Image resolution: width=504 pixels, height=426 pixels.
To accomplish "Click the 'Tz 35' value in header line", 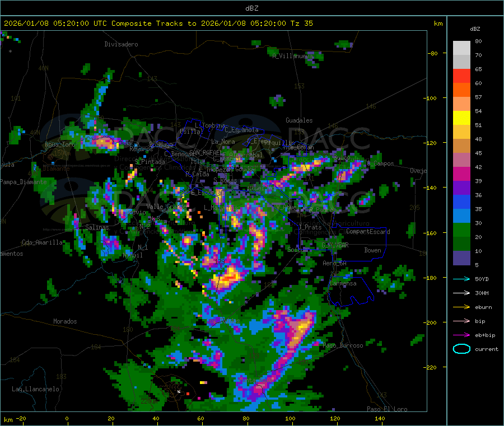I will pyautogui.click(x=302, y=23).
